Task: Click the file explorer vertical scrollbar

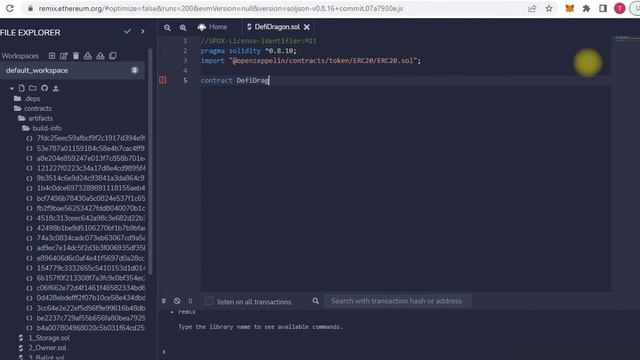Action: [x=150, y=162]
